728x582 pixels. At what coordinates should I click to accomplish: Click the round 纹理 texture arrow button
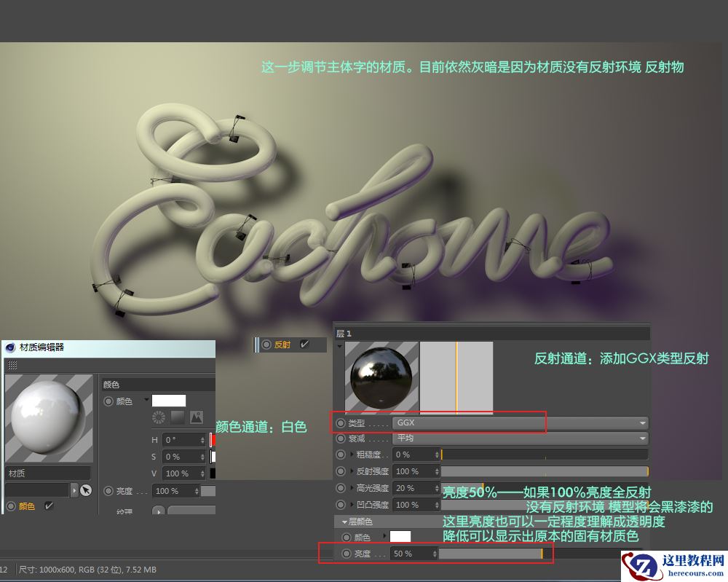(158, 512)
